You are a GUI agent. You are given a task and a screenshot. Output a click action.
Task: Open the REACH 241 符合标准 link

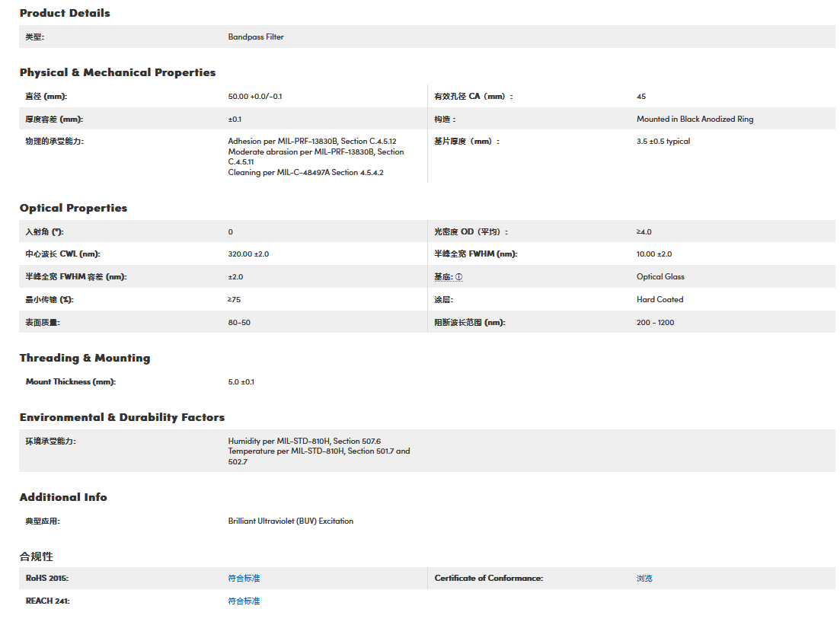[x=244, y=601]
